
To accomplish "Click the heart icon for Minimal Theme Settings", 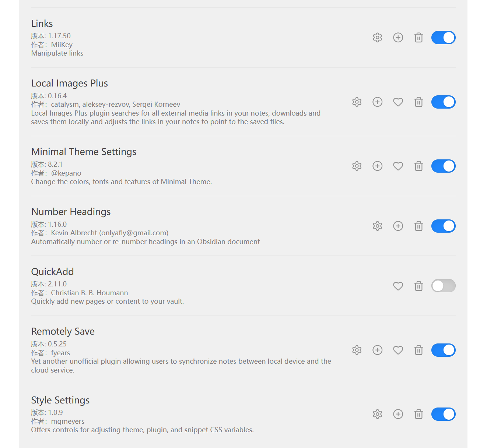I will (398, 166).
